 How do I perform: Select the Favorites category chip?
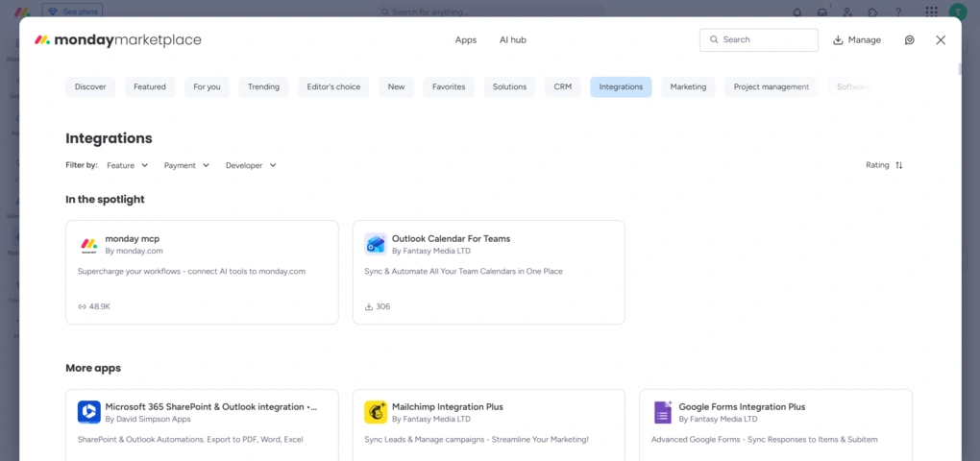click(449, 86)
